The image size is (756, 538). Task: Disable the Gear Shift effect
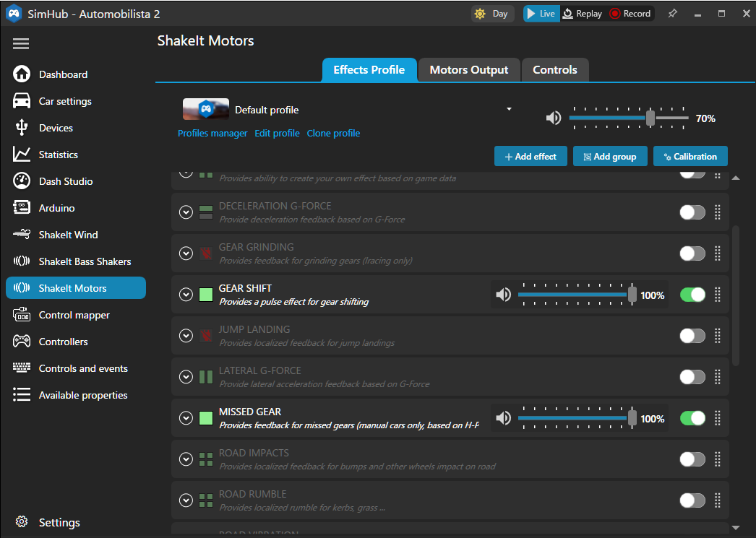[692, 295]
